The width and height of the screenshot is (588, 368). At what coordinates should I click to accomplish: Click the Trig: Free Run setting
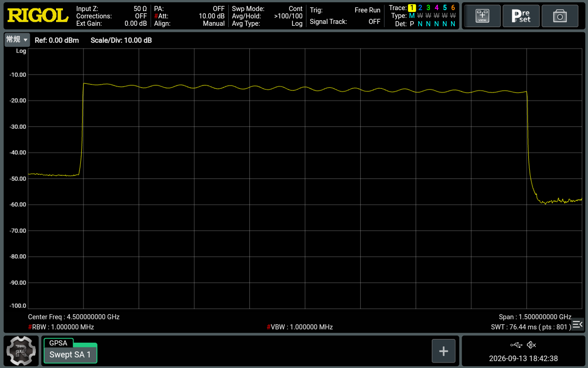[x=345, y=10]
